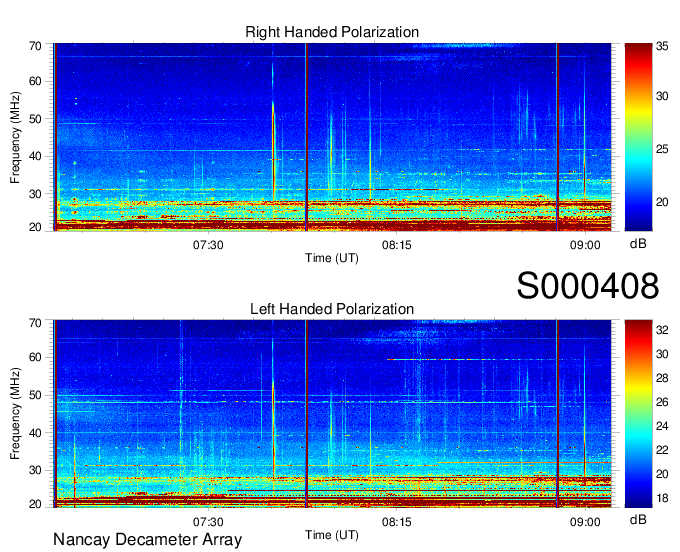Click the top spectrogram's 'Frequency (MHz)' label
Screen dimensions: 680x552
(15, 137)
